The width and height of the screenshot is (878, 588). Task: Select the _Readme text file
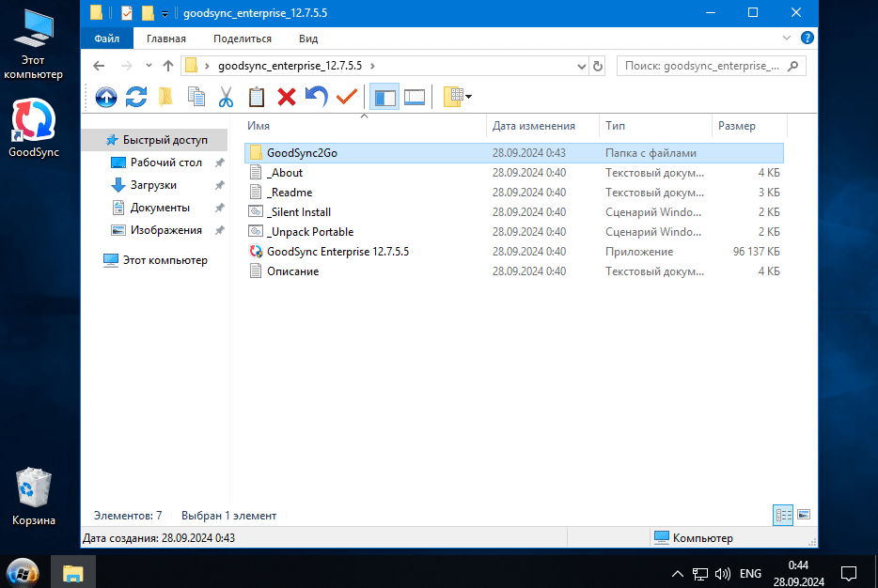[513, 193]
